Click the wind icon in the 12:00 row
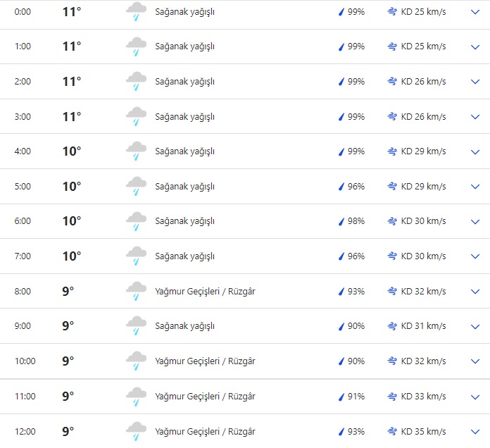This screenshot has height=448, width=490. (392, 431)
